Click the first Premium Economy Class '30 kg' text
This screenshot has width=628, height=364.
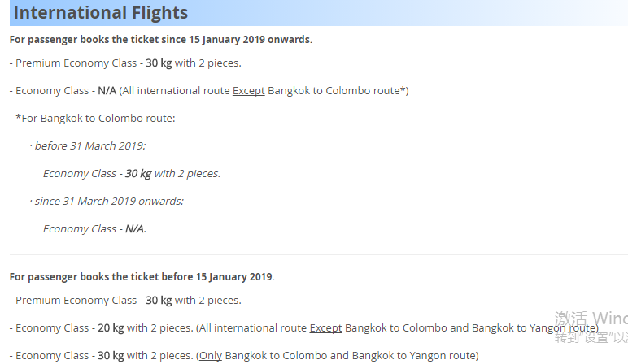click(x=159, y=63)
